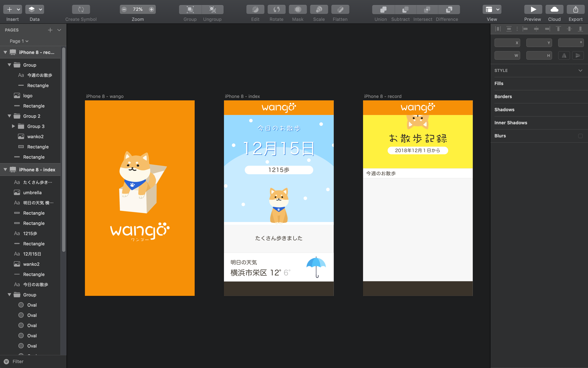Open the Data dropdown arrow
This screenshot has width=588, height=368.
41,9
